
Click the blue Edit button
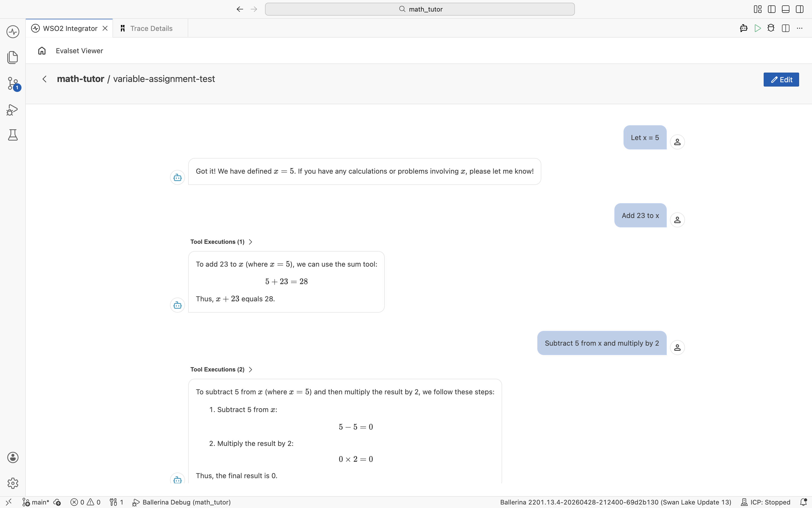[781, 80]
